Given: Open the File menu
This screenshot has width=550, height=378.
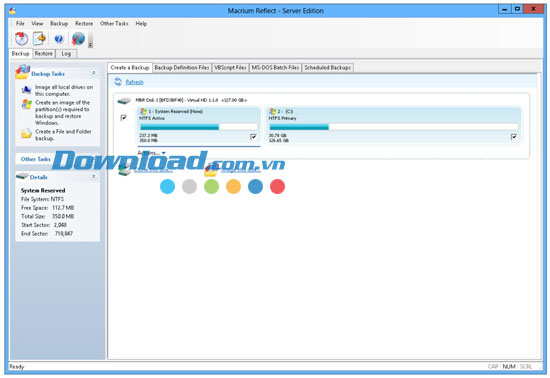Looking at the screenshot, I should click(20, 23).
